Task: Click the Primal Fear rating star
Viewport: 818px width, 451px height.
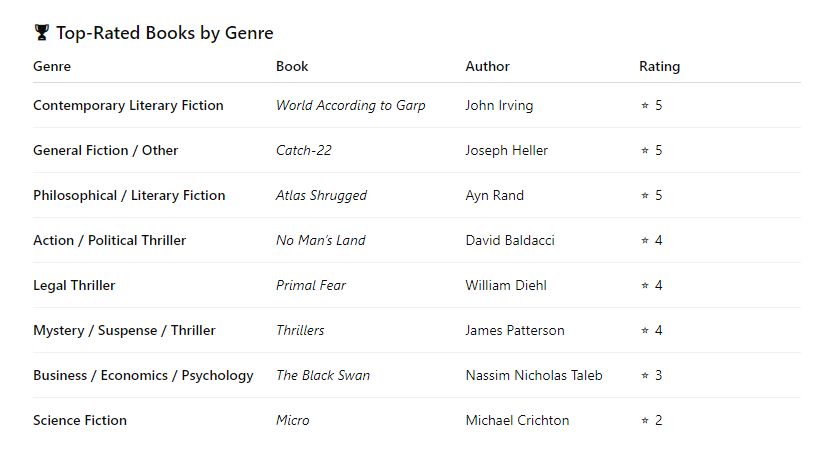Action: click(x=645, y=285)
